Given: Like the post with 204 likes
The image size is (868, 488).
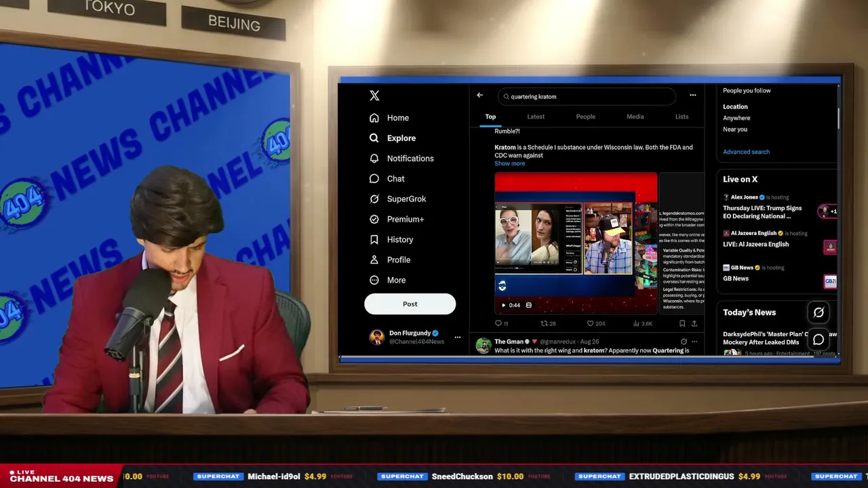Looking at the screenshot, I should pos(591,324).
